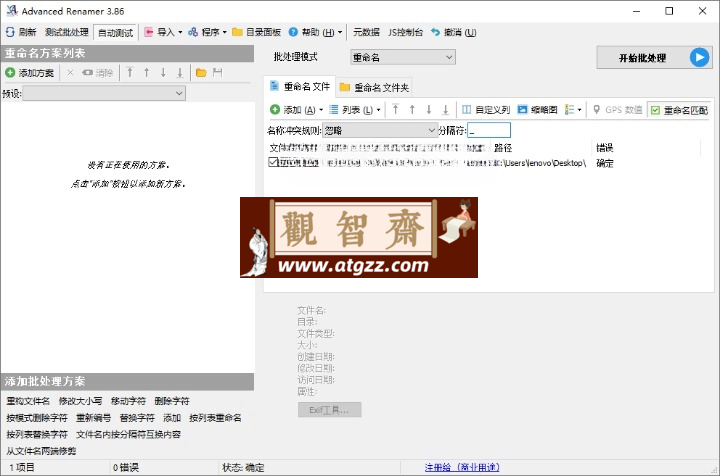Add the 按模式删除字符 method
The image size is (720, 476).
pyautogui.click(x=37, y=418)
